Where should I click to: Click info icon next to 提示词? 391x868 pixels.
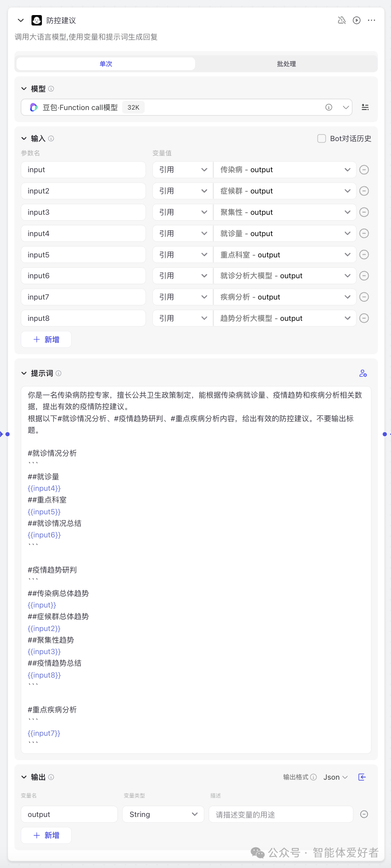coord(59,374)
